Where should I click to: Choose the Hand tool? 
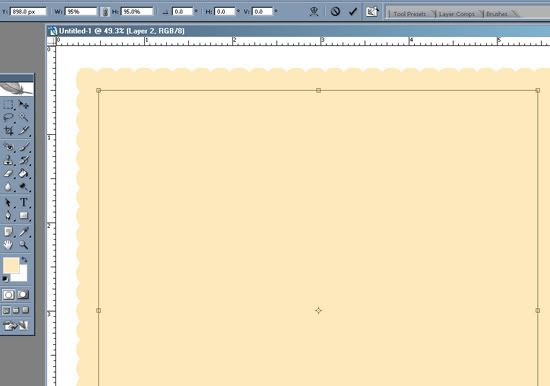(8, 245)
